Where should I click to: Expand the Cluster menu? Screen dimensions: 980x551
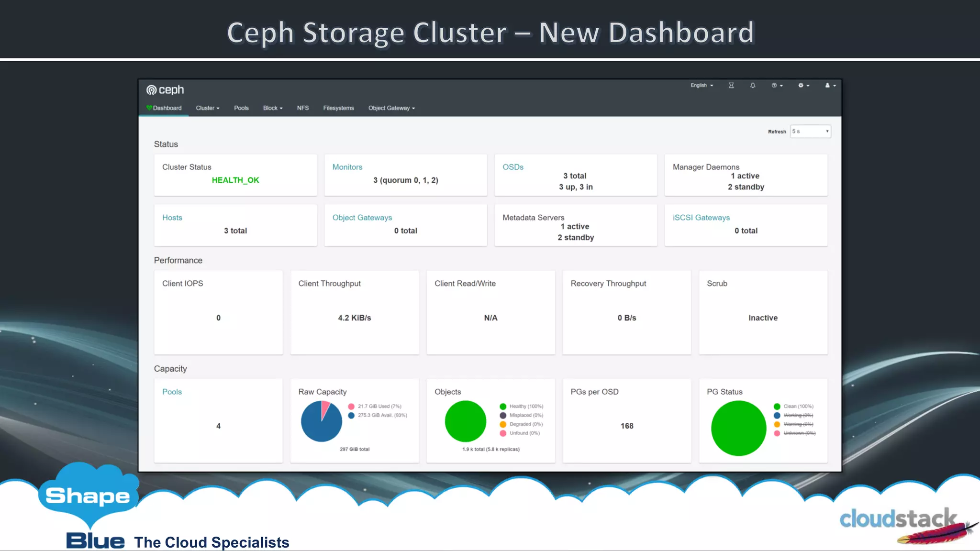(x=207, y=108)
